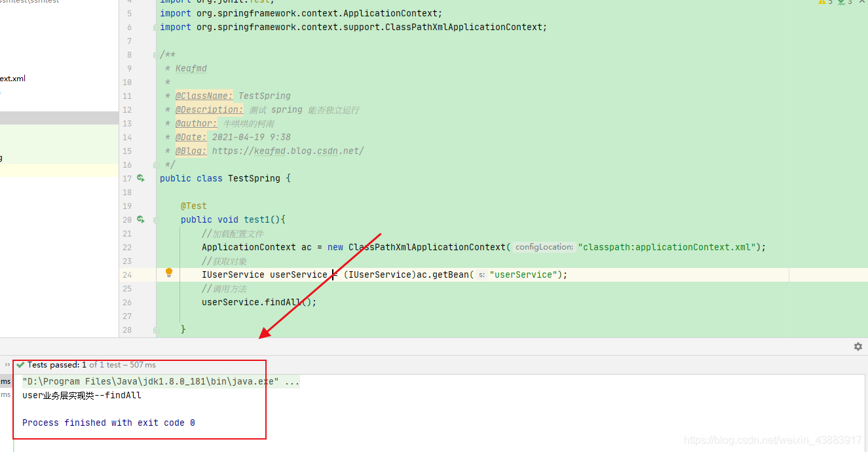The height and width of the screenshot is (452, 868).
Task: Show hidden toolbar items via double chevron
Action: [x=8, y=365]
